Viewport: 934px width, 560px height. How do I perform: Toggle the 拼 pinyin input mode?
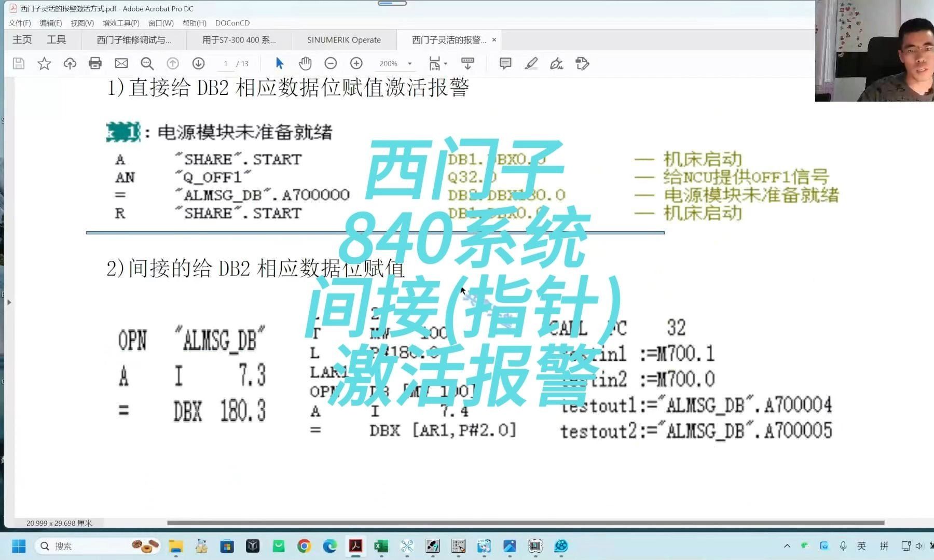click(884, 546)
